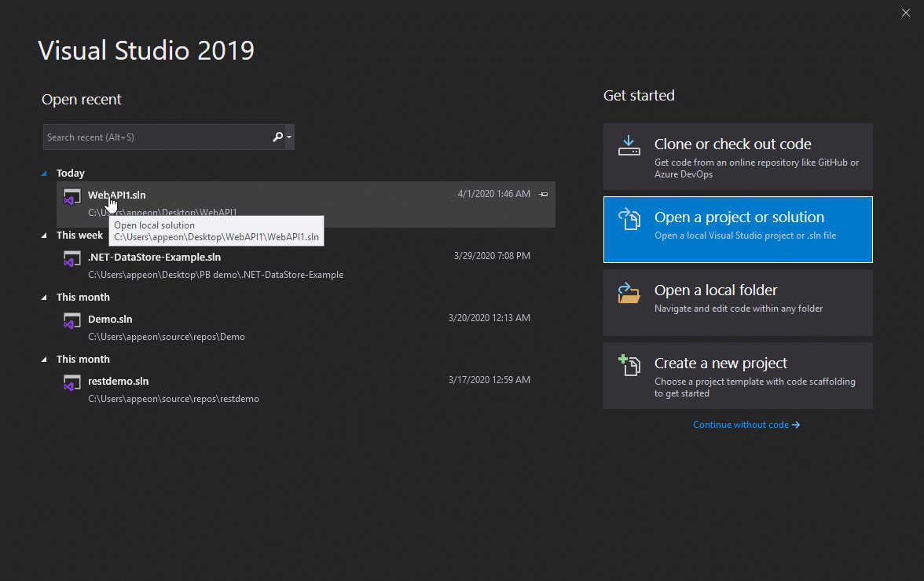This screenshot has width=924, height=581.
Task: Collapse the This week group
Action: coord(44,236)
